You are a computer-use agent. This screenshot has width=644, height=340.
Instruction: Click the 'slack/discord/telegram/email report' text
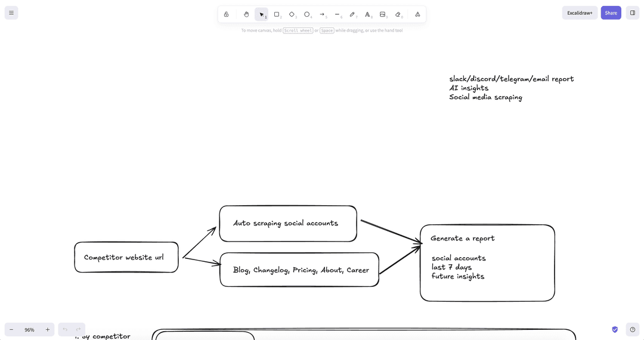click(x=512, y=79)
